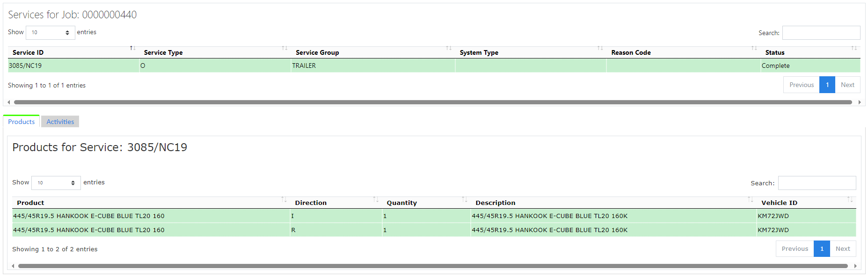The width and height of the screenshot is (868, 277).
Task: Sort products table by Product column
Action: click(151, 203)
